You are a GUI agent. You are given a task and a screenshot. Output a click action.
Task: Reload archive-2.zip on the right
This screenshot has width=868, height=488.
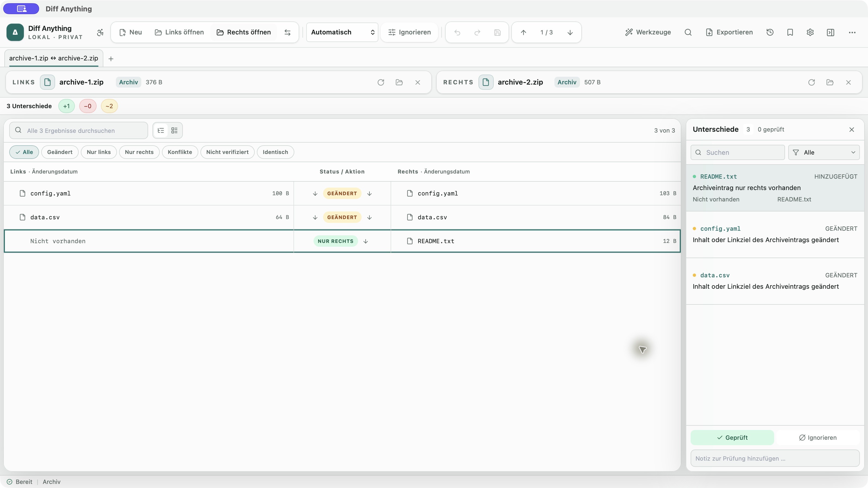pyautogui.click(x=811, y=82)
